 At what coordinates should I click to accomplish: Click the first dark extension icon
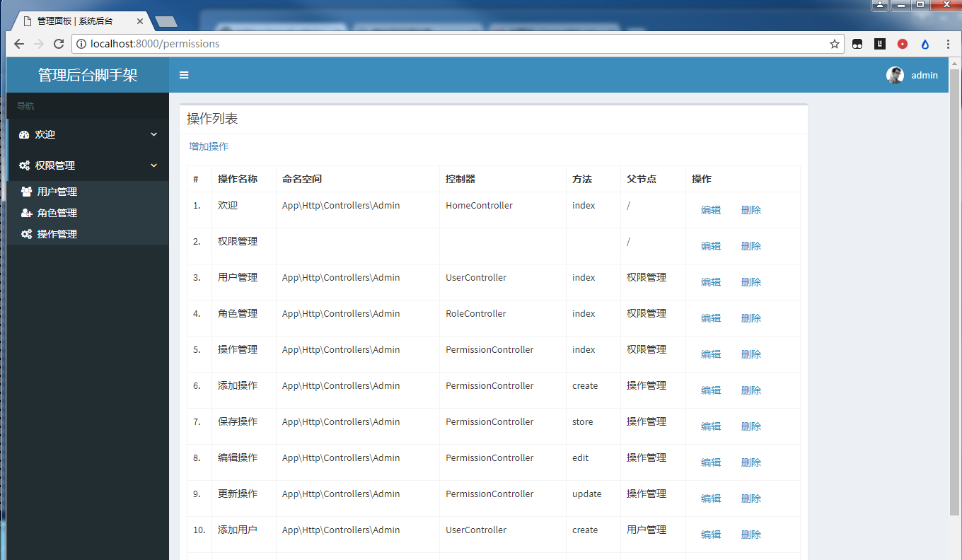point(857,44)
